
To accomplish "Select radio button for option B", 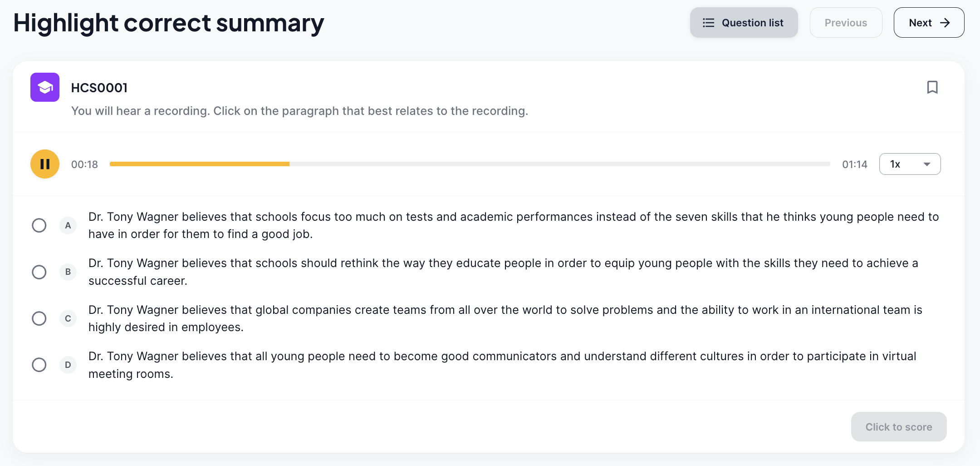I will 39,272.
